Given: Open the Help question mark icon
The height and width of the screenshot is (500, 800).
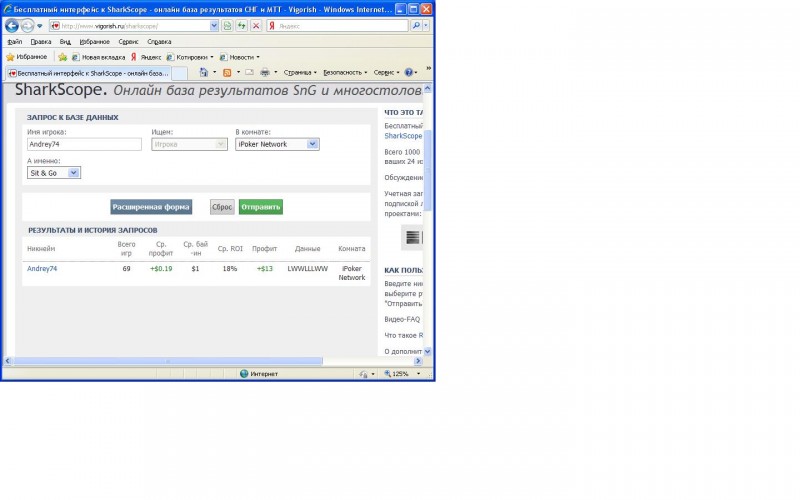Looking at the screenshot, I should pyautogui.click(x=408, y=72).
